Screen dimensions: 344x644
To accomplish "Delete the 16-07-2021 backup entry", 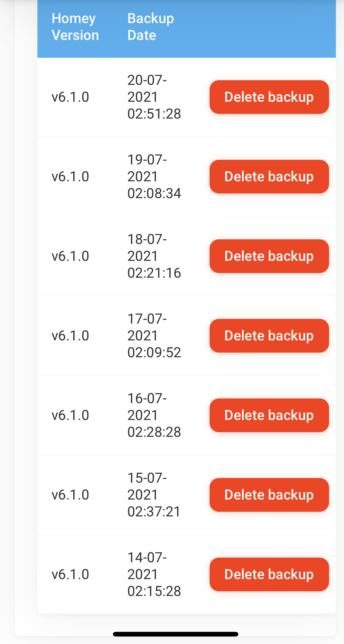I will click(x=269, y=415).
